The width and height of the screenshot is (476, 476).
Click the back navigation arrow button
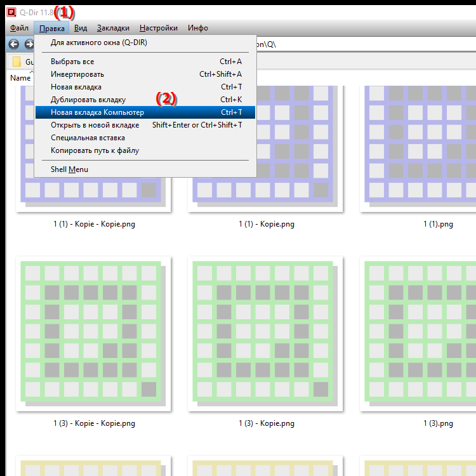coord(14,44)
